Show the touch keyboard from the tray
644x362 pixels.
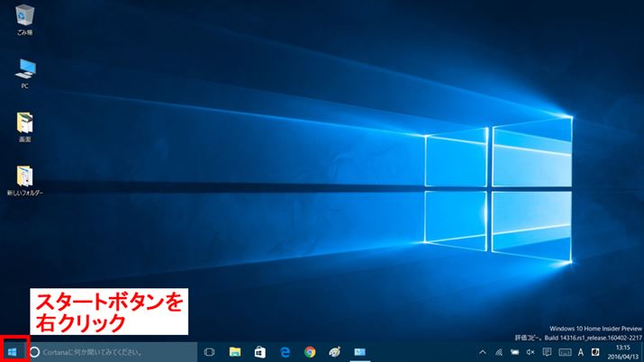pyautogui.click(x=564, y=352)
